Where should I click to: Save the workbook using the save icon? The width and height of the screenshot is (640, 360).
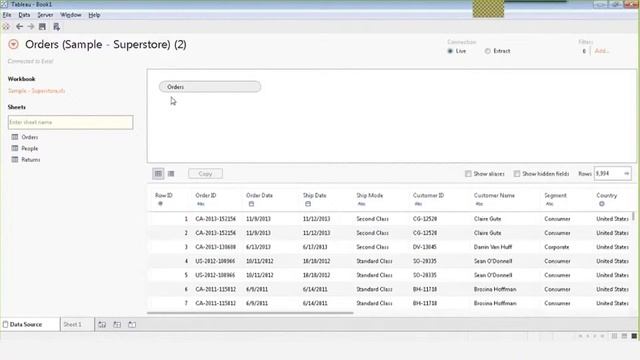42,27
